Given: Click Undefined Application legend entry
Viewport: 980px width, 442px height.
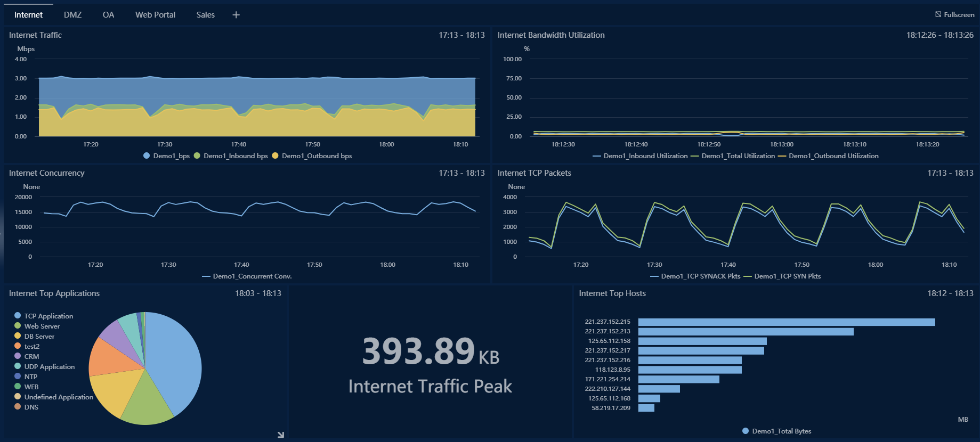Looking at the screenshot, I should 53,397.
